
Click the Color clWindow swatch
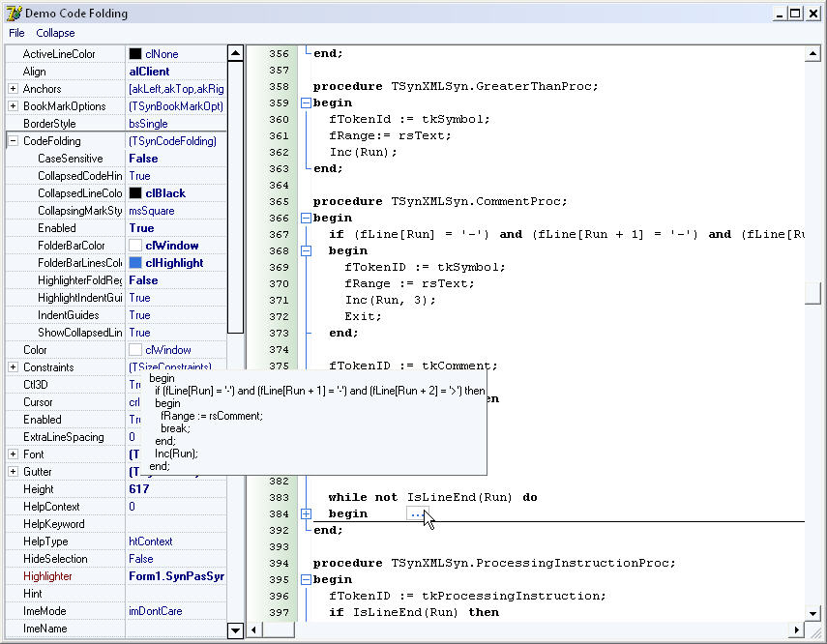pos(135,350)
